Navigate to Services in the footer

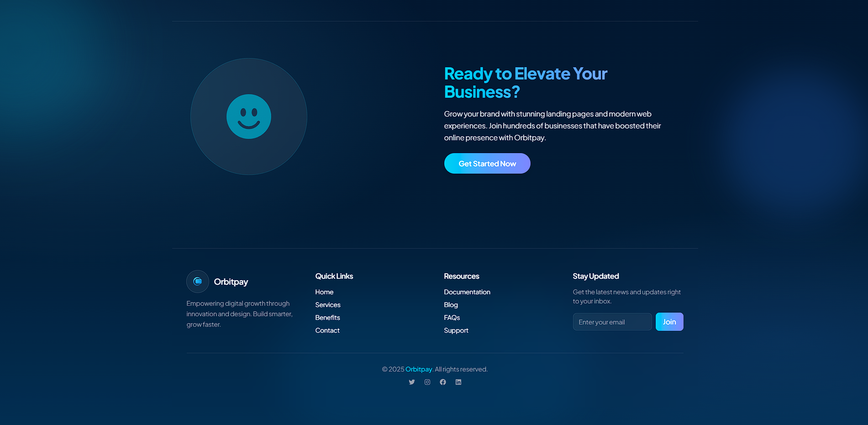coord(327,304)
